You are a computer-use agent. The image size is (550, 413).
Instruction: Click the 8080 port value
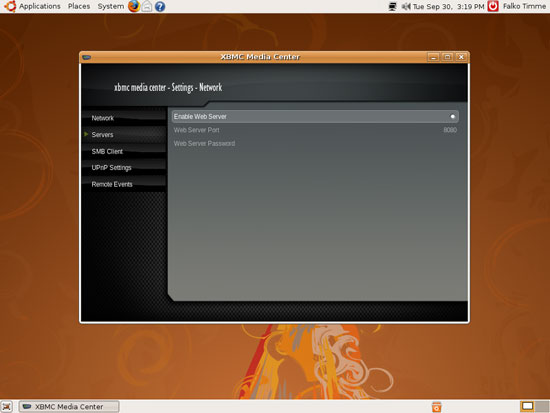point(450,130)
